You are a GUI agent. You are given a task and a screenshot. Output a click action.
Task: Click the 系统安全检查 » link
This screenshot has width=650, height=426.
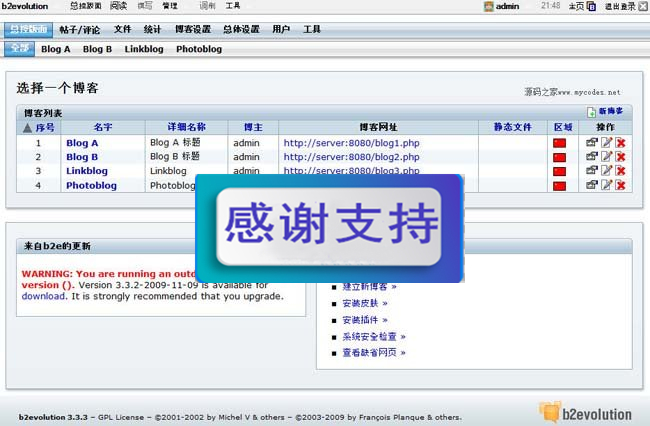point(374,336)
